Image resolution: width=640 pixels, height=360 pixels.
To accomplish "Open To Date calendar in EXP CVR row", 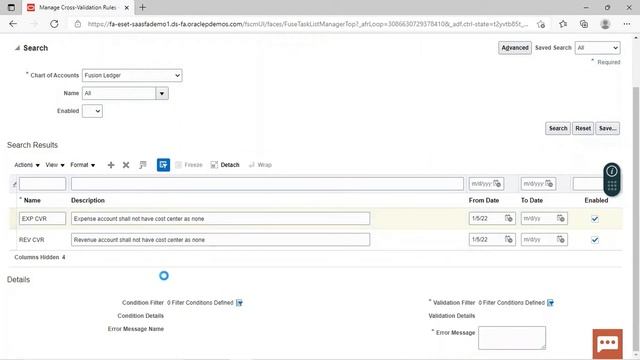I will 561,218.
